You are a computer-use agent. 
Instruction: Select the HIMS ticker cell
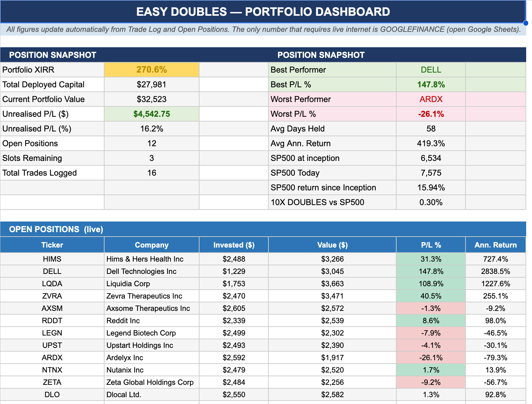[x=52, y=259]
